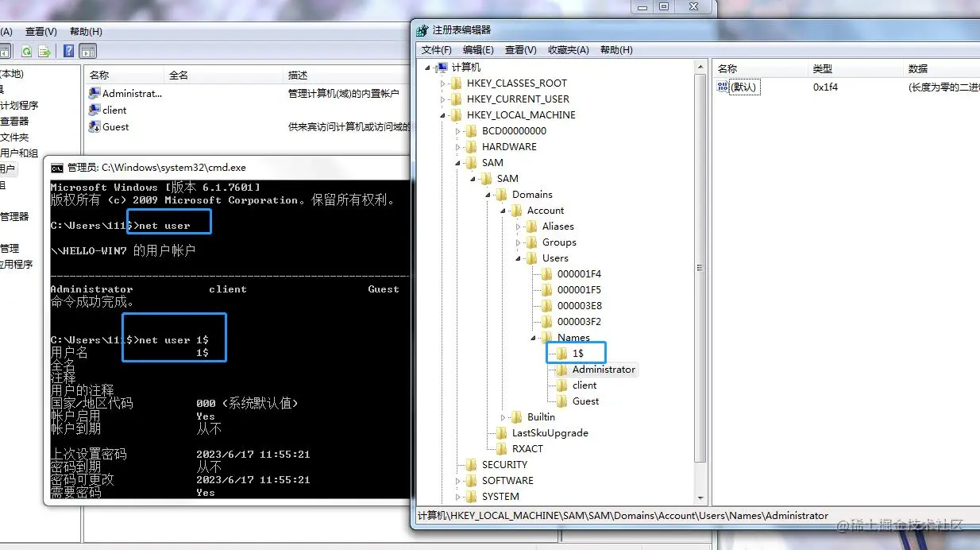Screen dimensions: 980x550
Task: Expand the HKEY_CLASSES_ROOT node
Action: point(443,83)
